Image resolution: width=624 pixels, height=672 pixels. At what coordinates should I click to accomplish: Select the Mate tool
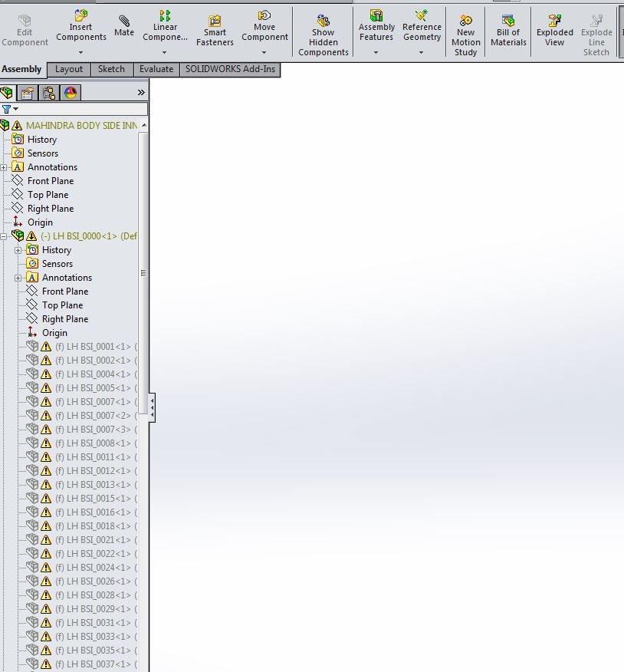pos(123,26)
